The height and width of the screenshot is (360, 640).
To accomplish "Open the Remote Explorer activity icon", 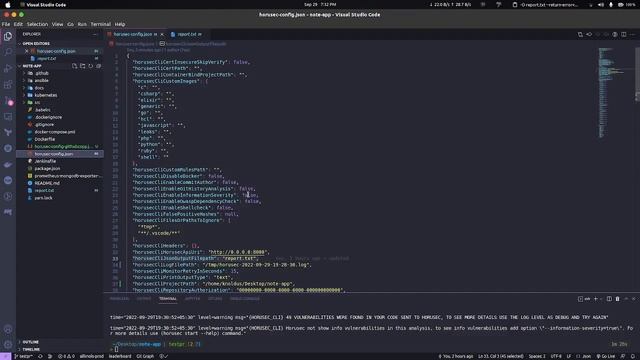I will (x=8, y=117).
